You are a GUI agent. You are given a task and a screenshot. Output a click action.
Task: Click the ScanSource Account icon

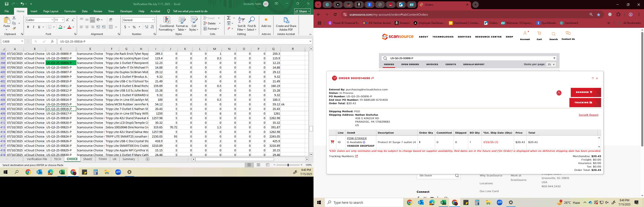pos(525,33)
